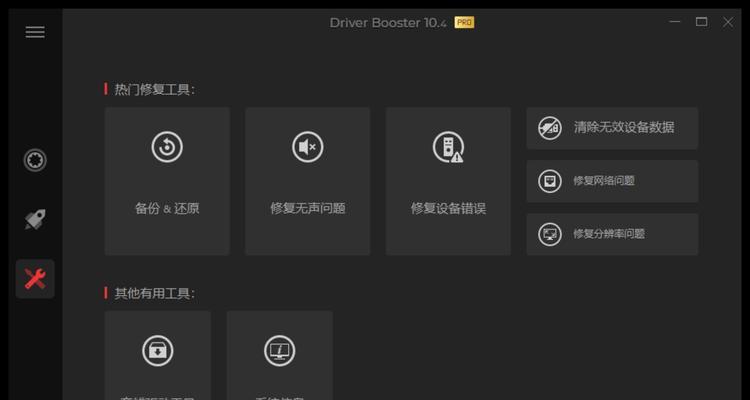The image size is (750, 400).
Task: Open the rocket Boost section in sidebar
Action: [35, 219]
